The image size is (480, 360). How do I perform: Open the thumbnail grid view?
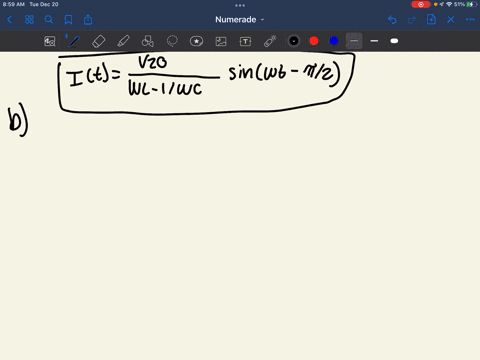29,20
